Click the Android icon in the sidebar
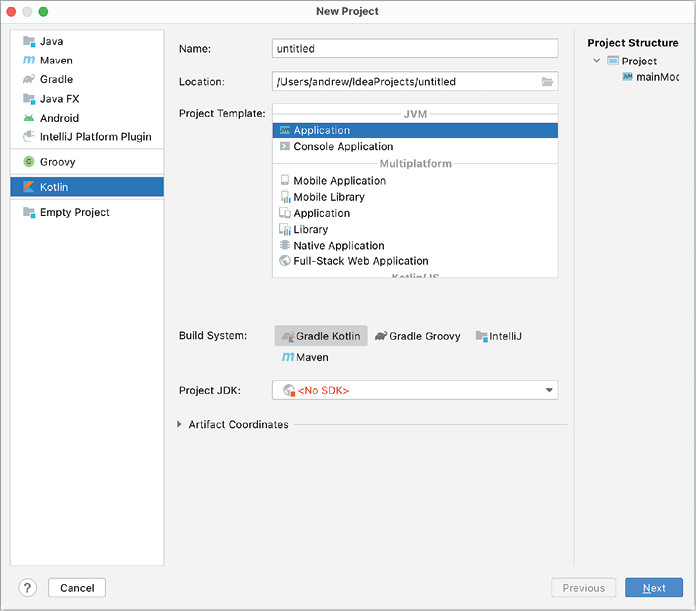The height and width of the screenshot is (611, 696). [x=29, y=118]
